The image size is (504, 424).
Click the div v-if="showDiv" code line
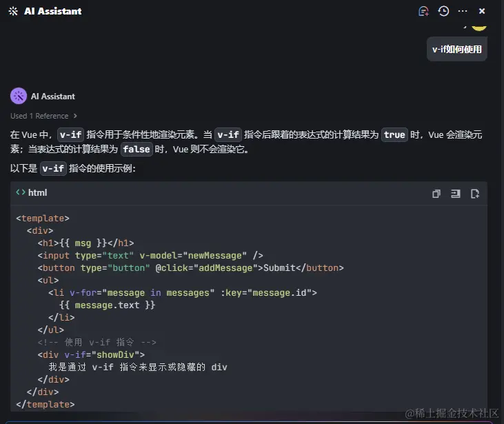[x=91, y=354]
